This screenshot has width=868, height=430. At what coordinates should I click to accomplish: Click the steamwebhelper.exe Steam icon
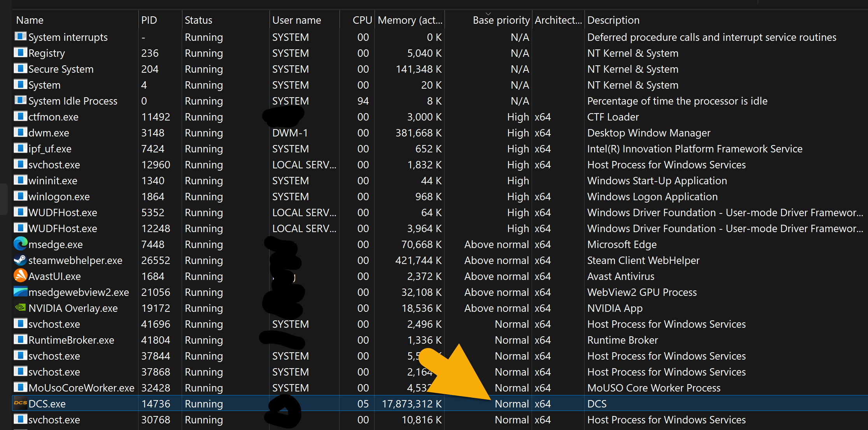click(20, 260)
